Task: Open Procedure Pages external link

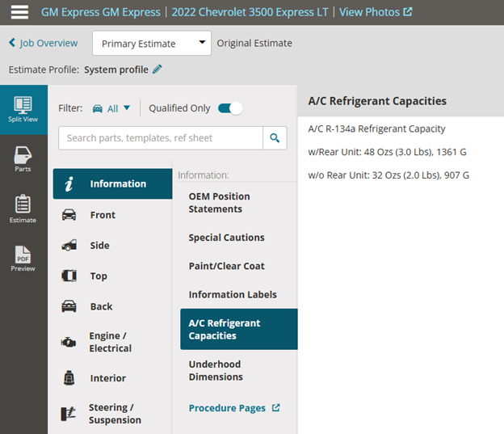Action: [234, 408]
